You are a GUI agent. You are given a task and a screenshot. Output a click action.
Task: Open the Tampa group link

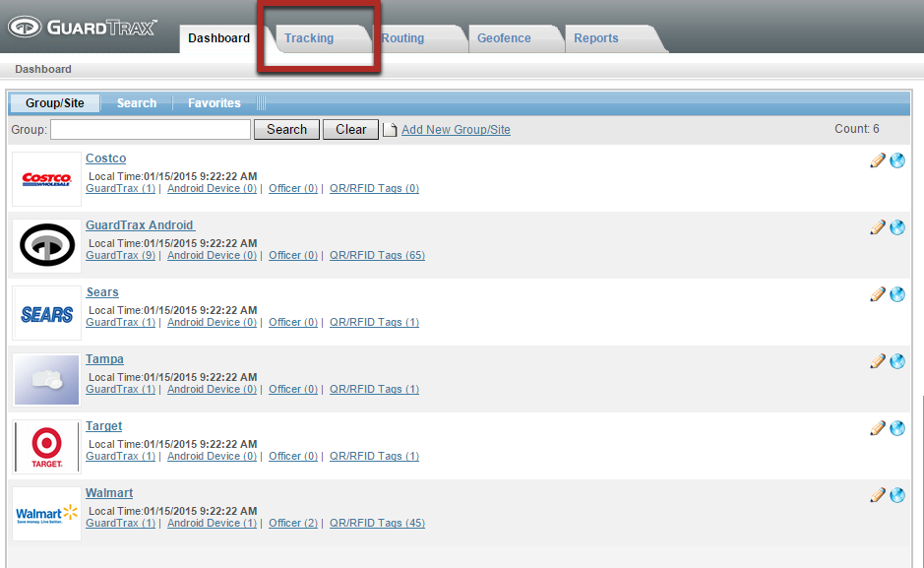click(104, 359)
